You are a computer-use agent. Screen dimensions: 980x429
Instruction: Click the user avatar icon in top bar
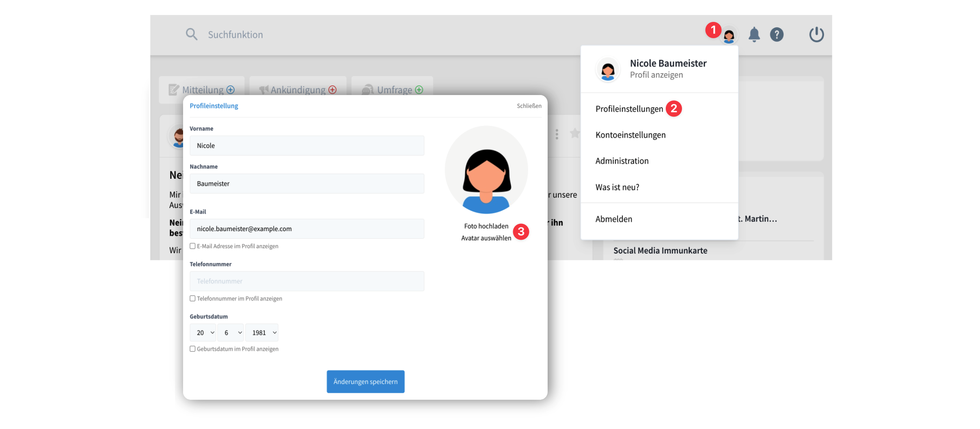click(x=729, y=36)
